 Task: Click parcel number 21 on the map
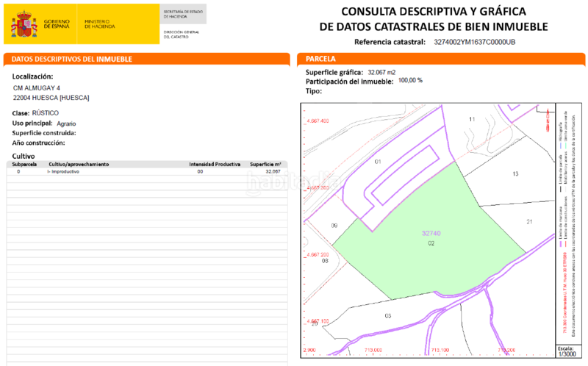pos(528,222)
